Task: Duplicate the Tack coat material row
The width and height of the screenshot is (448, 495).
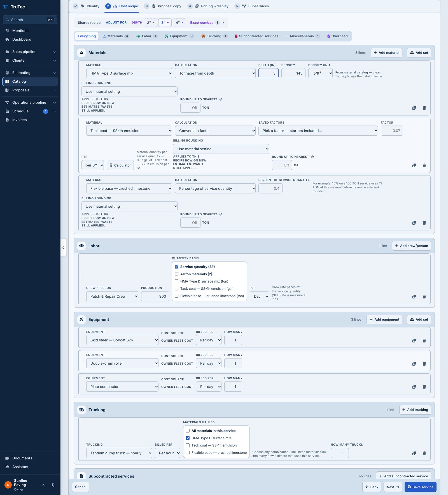Action: 414,165
